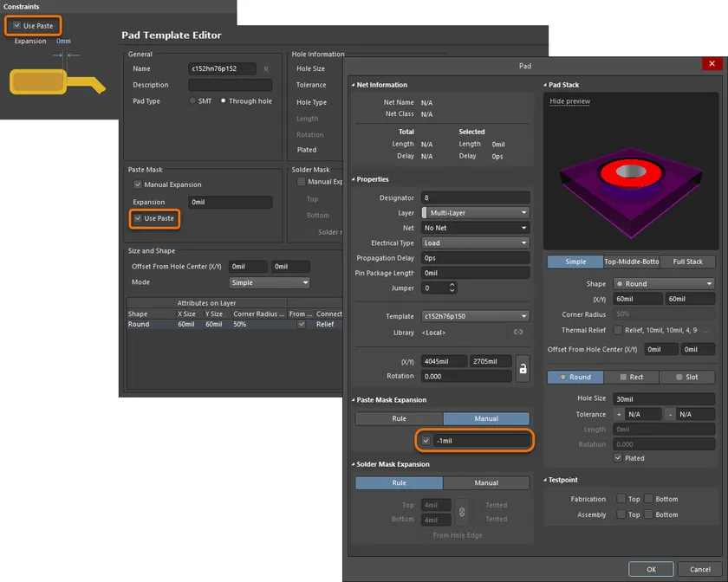Close the Pad dialog with the red X
The height and width of the screenshot is (582, 728).
(x=712, y=63)
